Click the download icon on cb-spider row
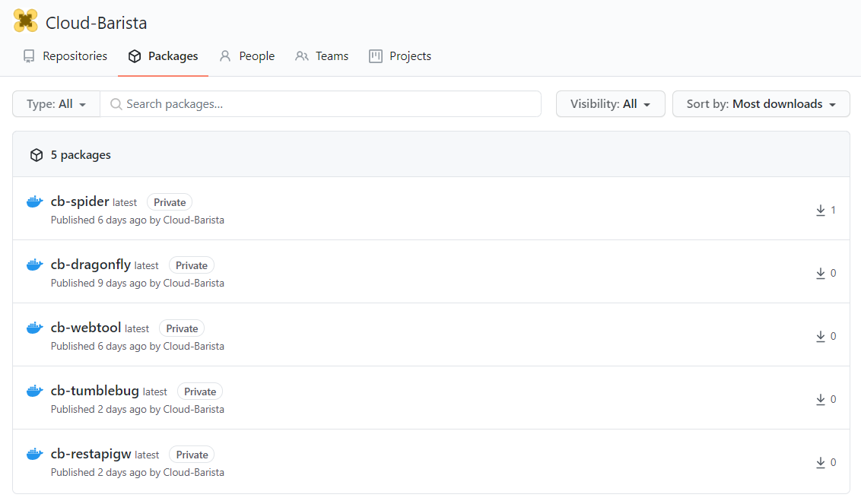Viewport: 861px width, 504px height. point(821,211)
